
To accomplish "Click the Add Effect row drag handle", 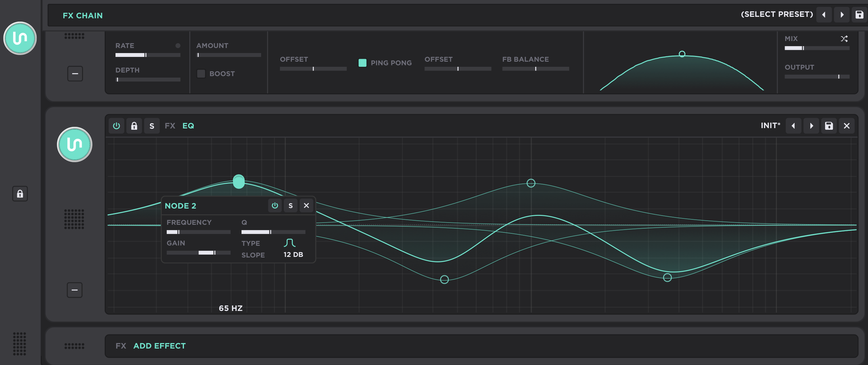I will click(74, 346).
